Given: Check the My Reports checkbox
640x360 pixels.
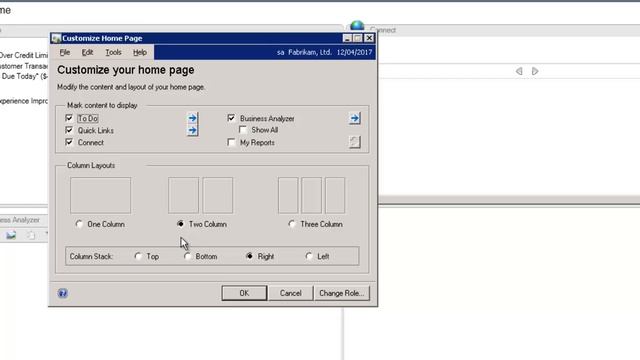Looking at the screenshot, I should [x=231, y=142].
